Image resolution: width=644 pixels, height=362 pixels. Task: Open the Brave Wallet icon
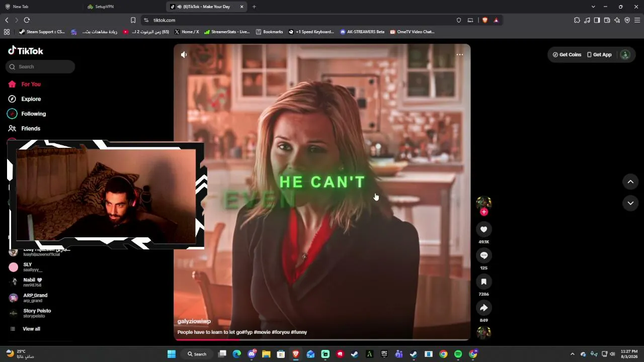(607, 20)
